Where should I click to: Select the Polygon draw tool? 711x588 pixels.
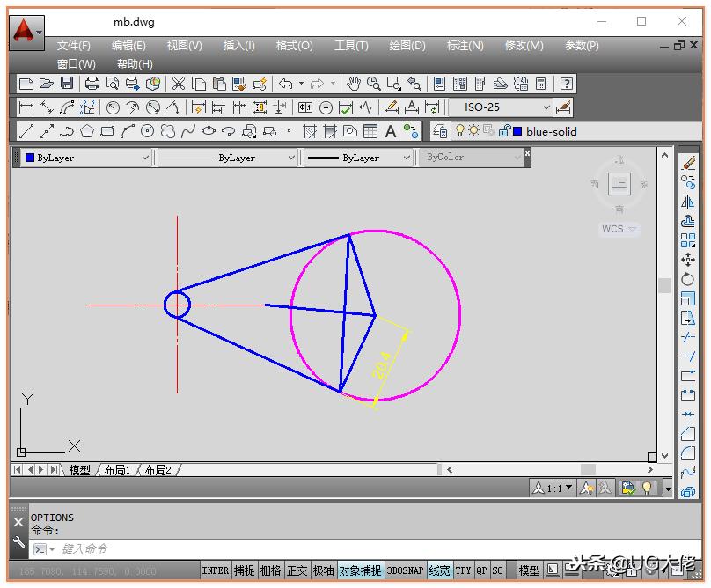point(87,131)
